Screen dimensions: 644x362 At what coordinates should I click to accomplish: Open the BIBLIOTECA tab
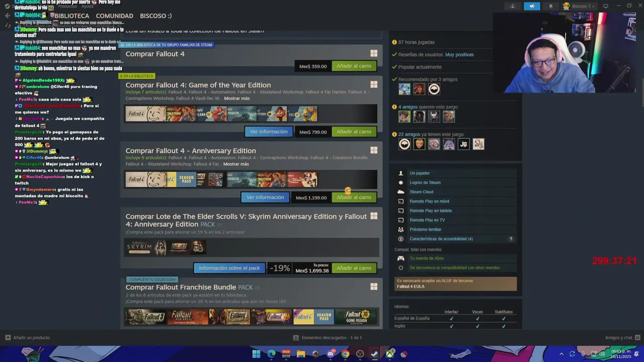tap(71, 16)
